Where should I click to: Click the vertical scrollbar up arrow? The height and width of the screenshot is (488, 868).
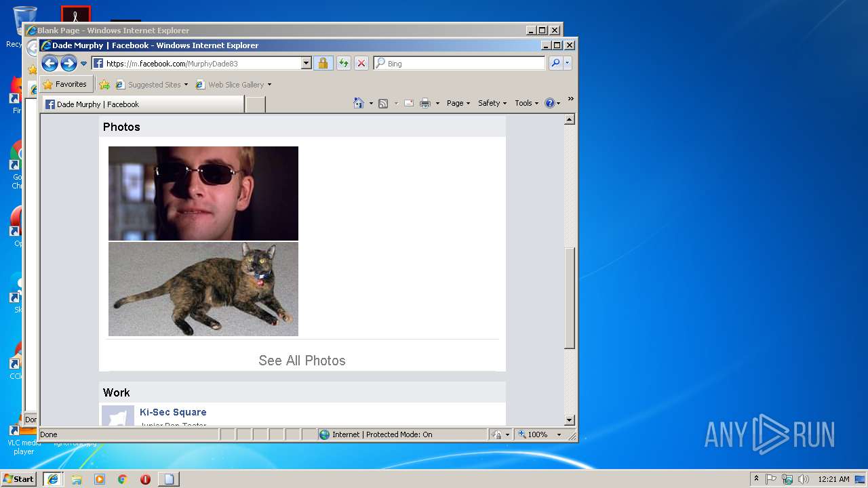pos(570,119)
